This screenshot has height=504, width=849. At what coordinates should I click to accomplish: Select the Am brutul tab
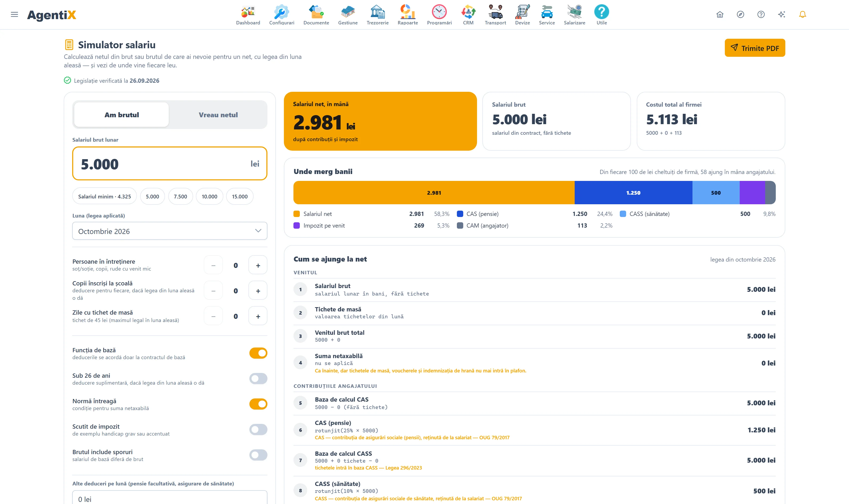[x=122, y=115]
